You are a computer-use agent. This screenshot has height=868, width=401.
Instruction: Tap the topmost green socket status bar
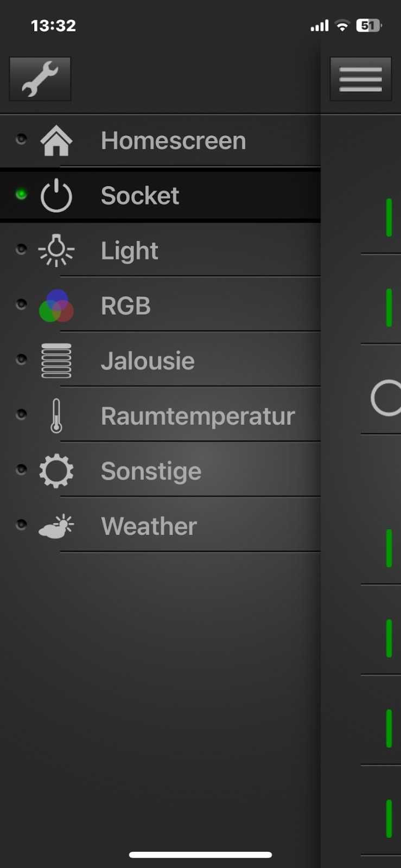point(389,218)
